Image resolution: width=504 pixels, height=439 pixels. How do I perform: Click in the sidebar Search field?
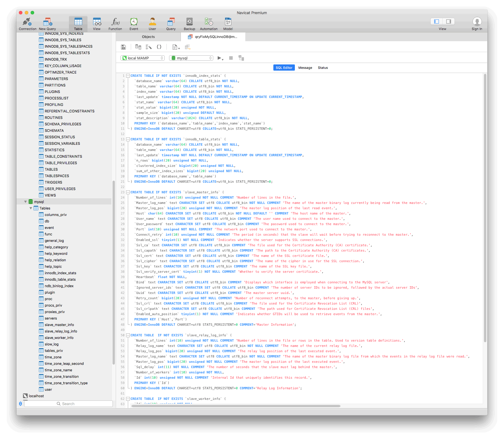(x=68, y=404)
